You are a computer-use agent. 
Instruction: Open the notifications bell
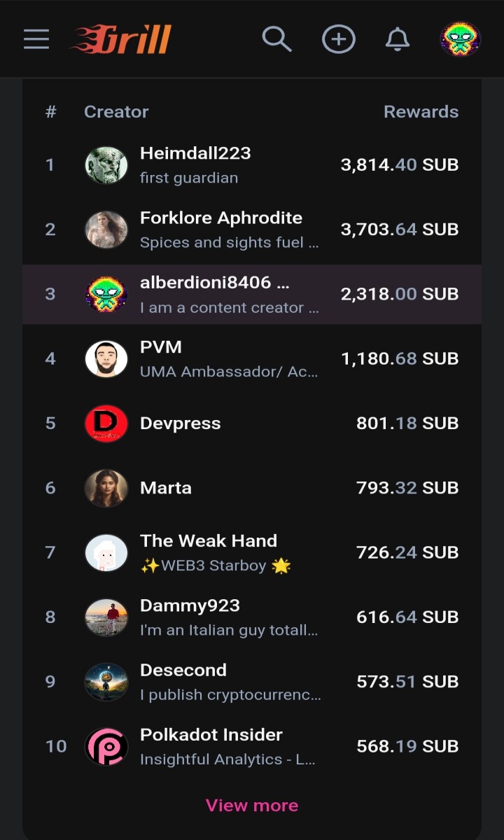(x=398, y=39)
